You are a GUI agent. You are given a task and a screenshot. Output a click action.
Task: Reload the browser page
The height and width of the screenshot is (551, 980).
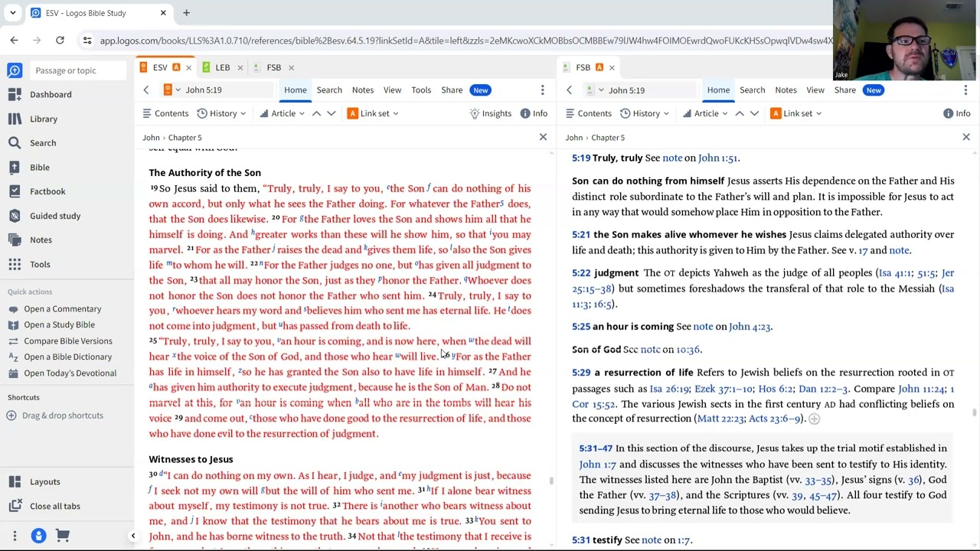(60, 41)
